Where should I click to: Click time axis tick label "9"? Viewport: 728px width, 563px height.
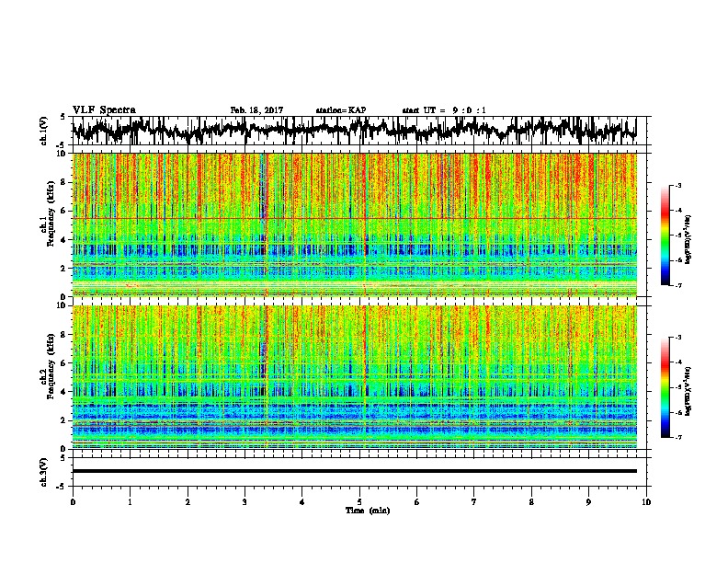pos(588,502)
